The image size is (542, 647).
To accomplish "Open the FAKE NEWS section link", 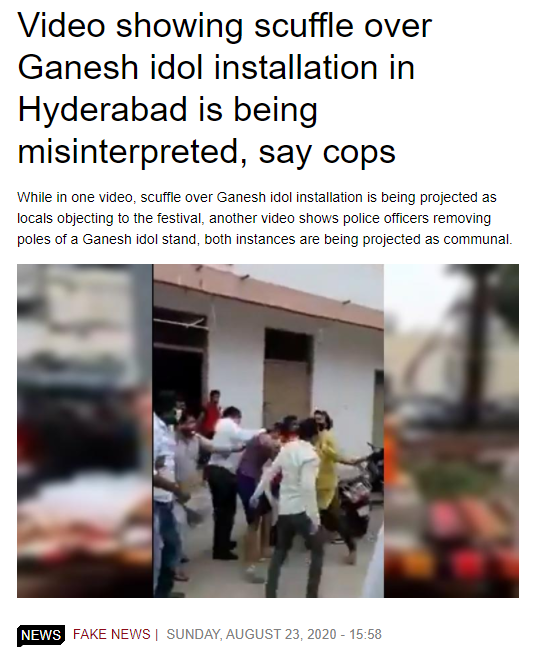I will [x=111, y=634].
